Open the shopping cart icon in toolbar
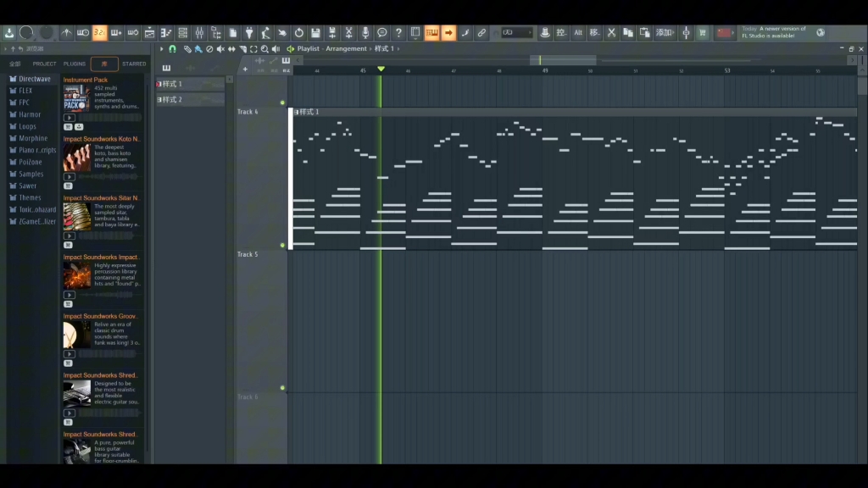868x488 pixels. click(703, 33)
